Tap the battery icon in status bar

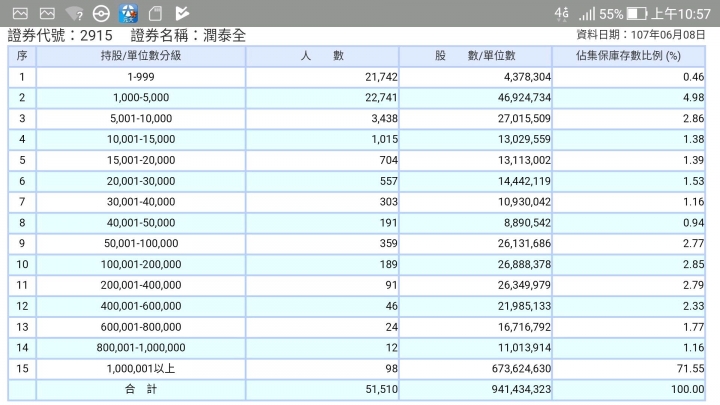coord(637,14)
